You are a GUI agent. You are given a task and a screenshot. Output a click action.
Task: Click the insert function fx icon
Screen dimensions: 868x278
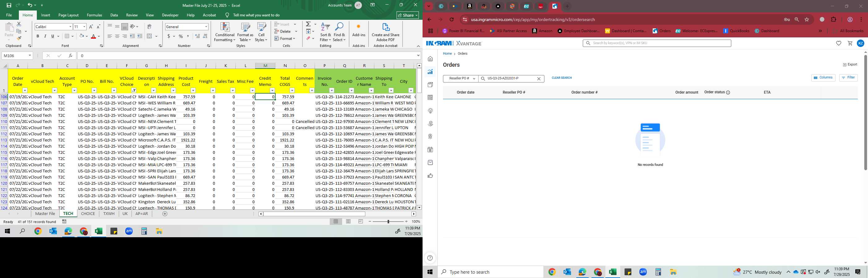click(x=71, y=56)
